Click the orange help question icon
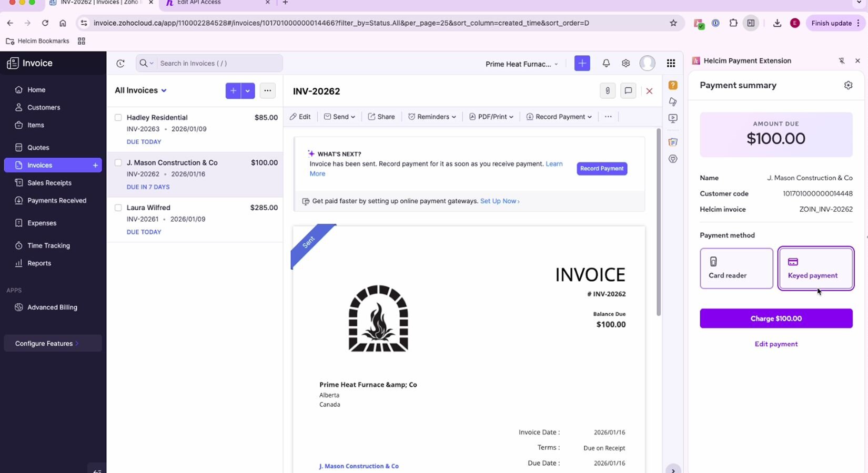The width and height of the screenshot is (868, 473). point(673,85)
